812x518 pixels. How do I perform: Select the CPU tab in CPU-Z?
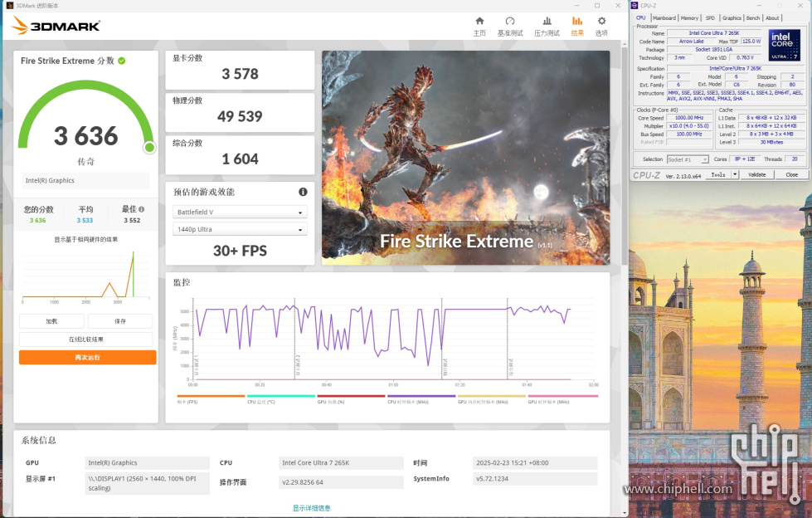click(x=641, y=17)
